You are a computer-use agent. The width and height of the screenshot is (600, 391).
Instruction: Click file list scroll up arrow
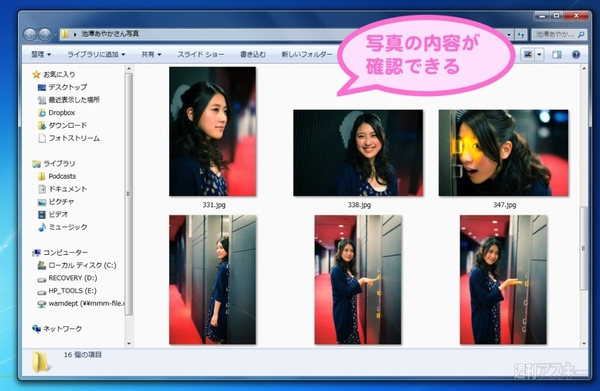click(x=584, y=69)
